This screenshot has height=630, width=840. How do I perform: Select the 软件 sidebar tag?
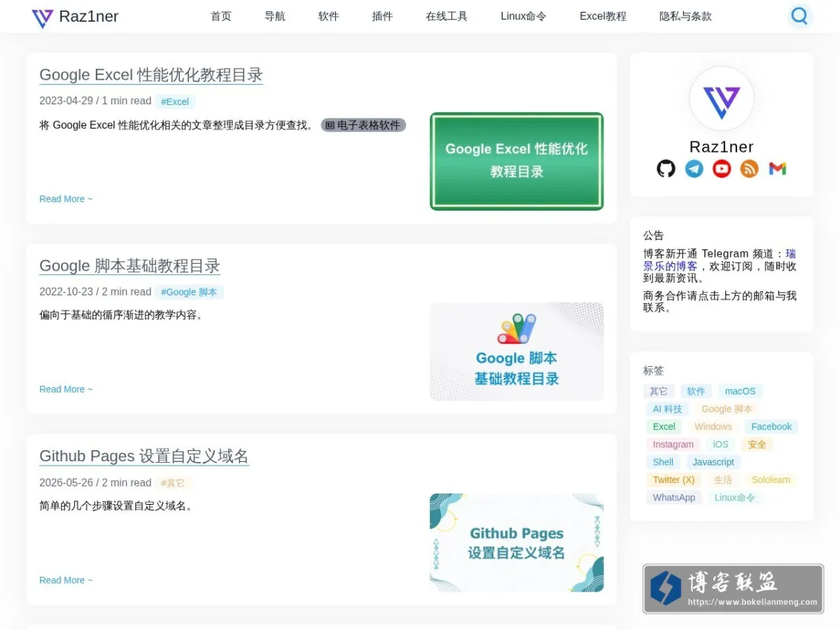[x=696, y=391]
